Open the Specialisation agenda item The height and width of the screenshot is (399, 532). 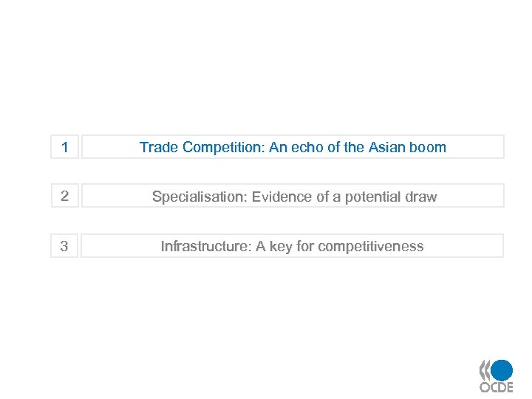(293, 197)
